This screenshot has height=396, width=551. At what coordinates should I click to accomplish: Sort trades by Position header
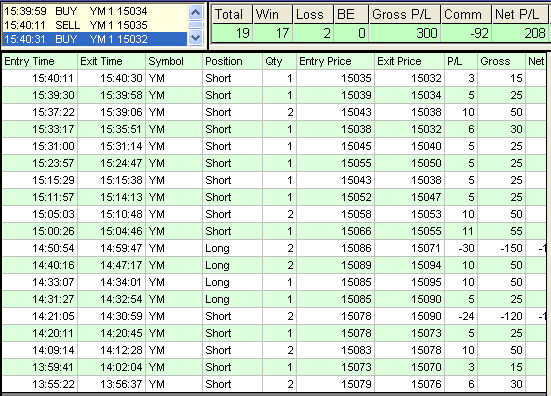[x=232, y=61]
